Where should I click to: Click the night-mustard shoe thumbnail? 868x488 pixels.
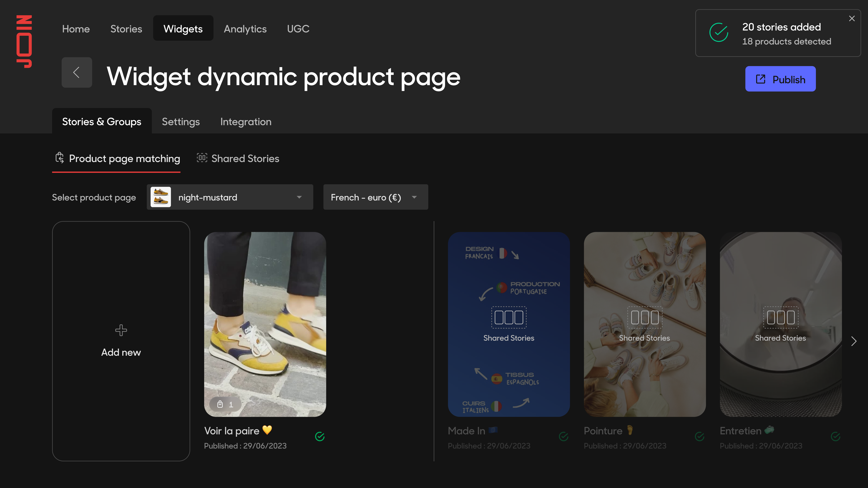tap(161, 197)
